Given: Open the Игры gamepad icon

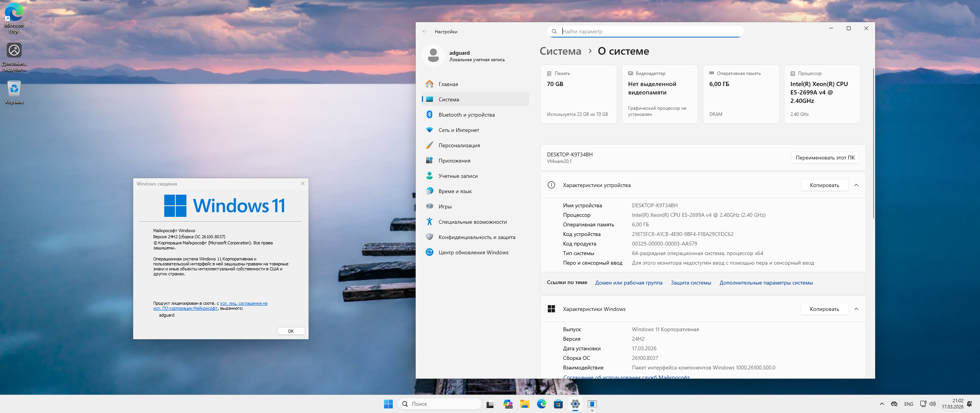Looking at the screenshot, I should [x=430, y=206].
